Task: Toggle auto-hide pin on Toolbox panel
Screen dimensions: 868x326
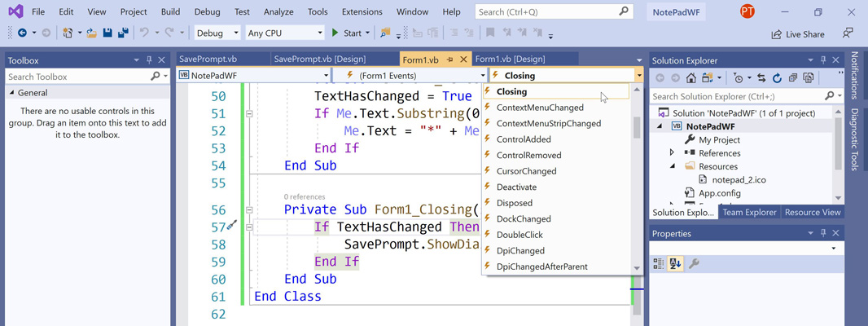Action: pyautogui.click(x=149, y=60)
